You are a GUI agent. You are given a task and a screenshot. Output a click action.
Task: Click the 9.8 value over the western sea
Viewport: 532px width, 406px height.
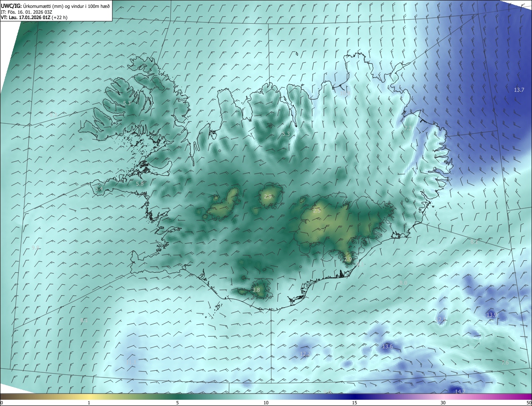(35, 247)
